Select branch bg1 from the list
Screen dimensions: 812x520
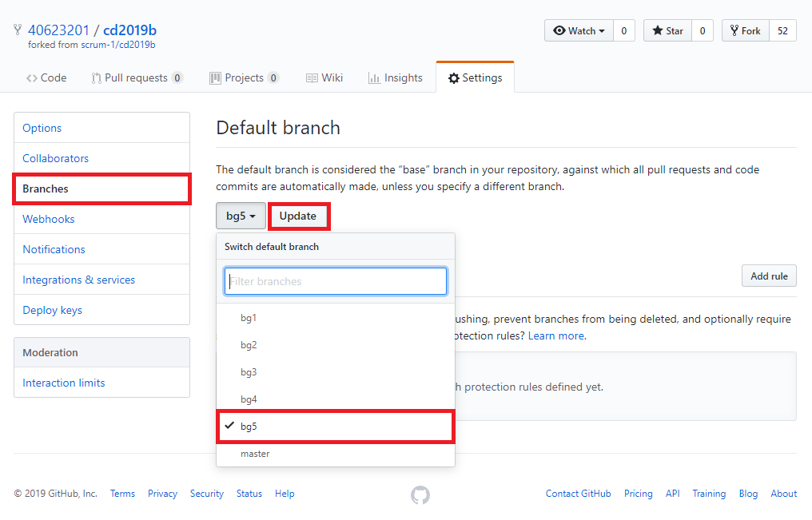pos(336,318)
